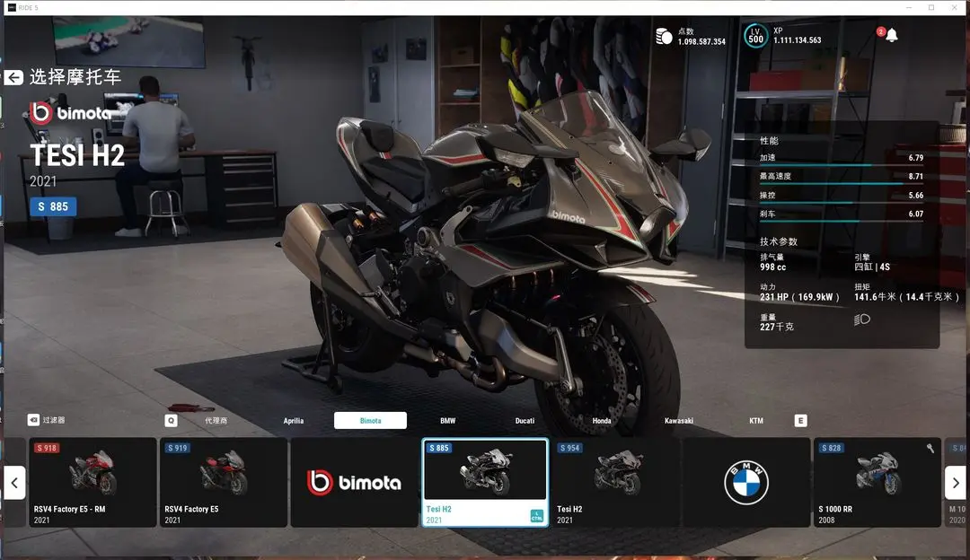Click the S 954 badge on the Tesi H2 card
Screen dimensions: 970x560
[x=569, y=448]
